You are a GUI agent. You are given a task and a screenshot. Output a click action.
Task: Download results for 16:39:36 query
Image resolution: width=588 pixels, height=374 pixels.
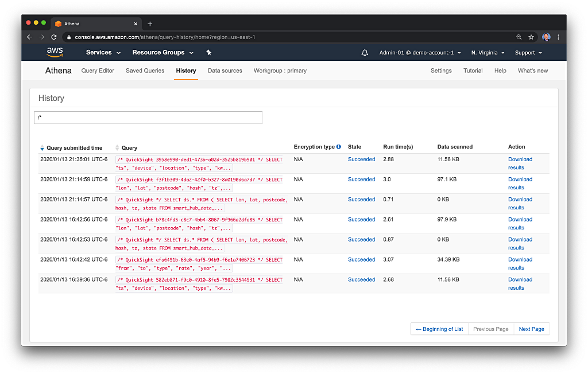click(520, 284)
